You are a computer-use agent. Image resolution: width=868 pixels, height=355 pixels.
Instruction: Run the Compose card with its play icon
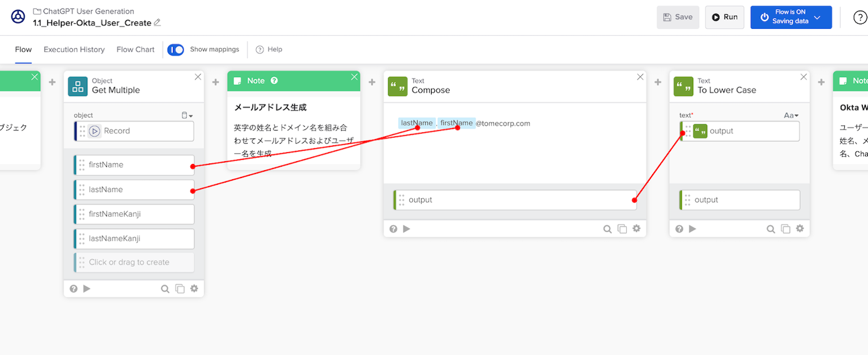(406, 229)
